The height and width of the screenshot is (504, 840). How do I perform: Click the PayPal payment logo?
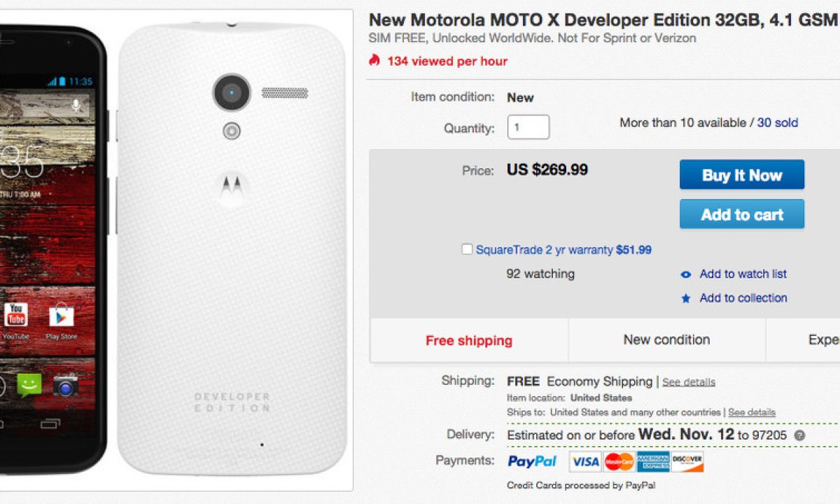click(532, 461)
